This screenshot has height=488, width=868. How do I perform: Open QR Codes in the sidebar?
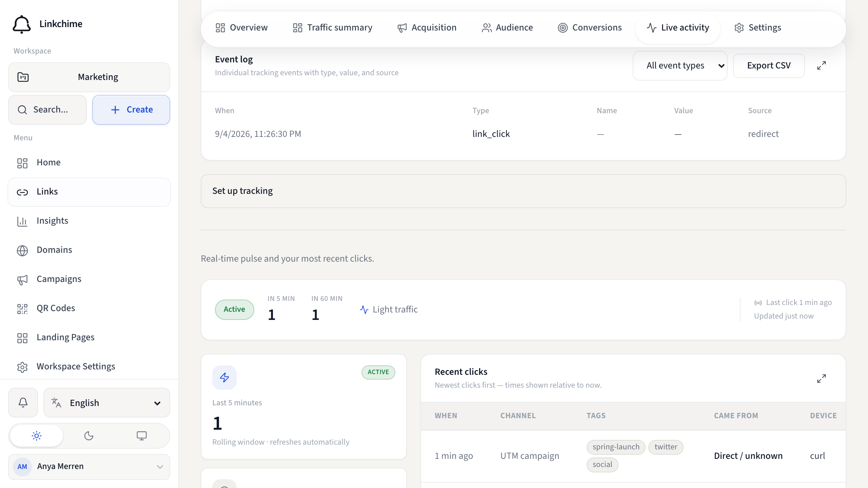tap(89, 308)
